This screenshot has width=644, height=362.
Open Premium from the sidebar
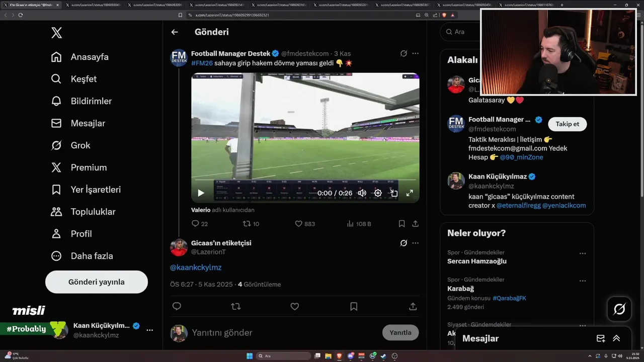[x=78, y=167]
